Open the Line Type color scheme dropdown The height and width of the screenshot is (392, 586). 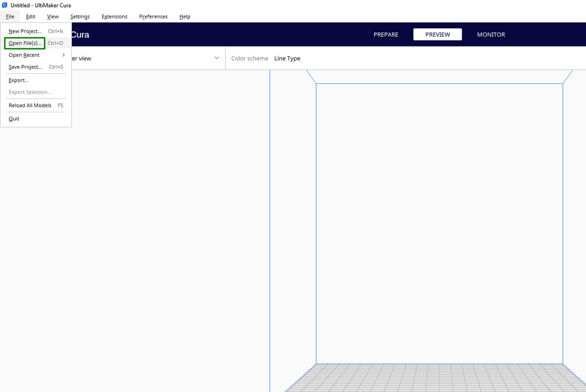pos(286,58)
